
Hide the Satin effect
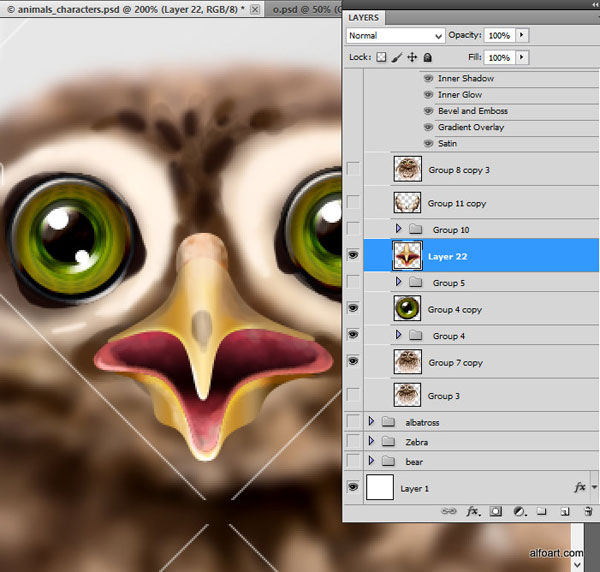click(429, 143)
